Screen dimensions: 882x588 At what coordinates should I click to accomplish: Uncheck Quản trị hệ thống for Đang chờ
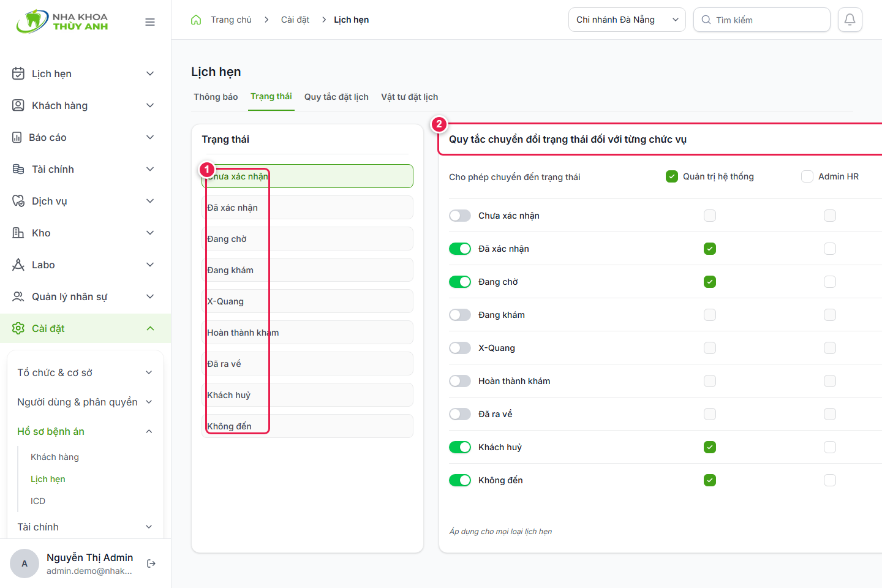710,282
